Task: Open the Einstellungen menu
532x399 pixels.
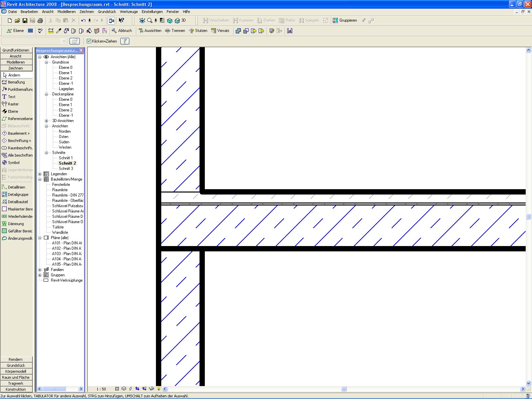Action: pyautogui.click(x=152, y=12)
